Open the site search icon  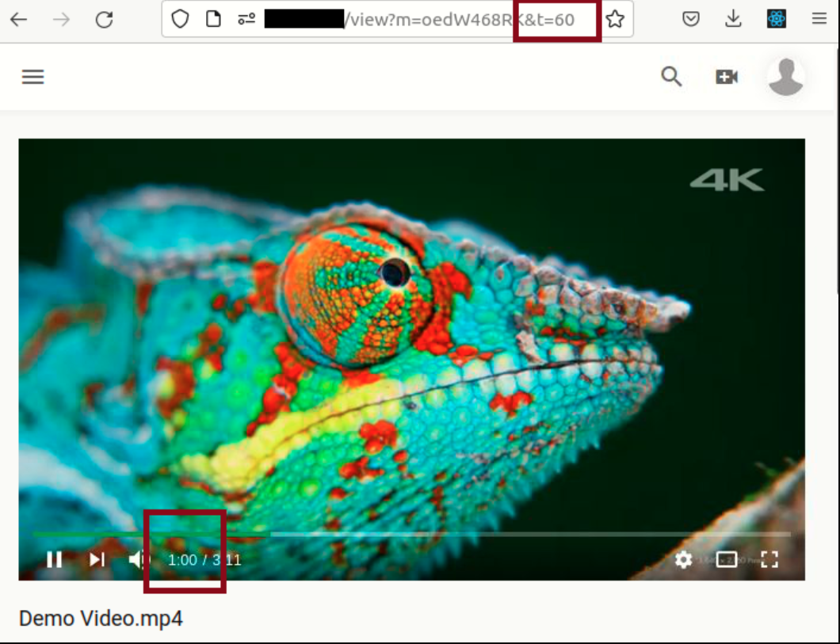point(671,77)
